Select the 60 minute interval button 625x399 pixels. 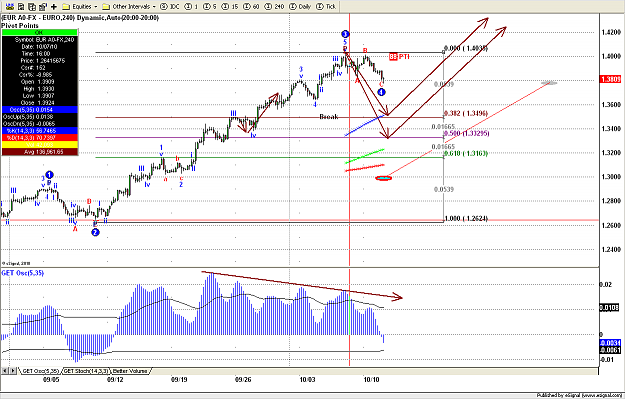tap(251, 6)
